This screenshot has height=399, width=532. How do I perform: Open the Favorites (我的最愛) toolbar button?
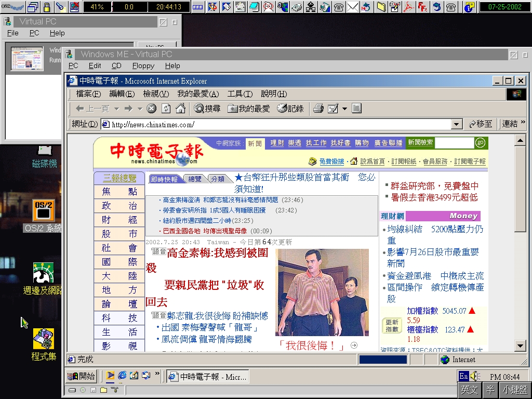coord(249,109)
